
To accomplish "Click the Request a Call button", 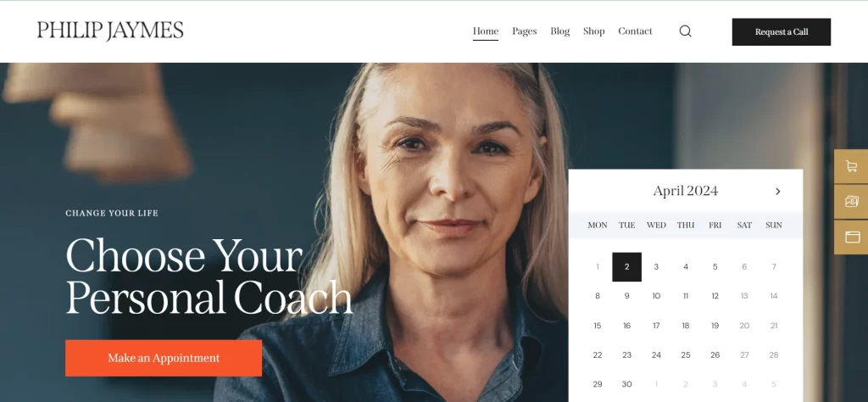I will coord(781,31).
